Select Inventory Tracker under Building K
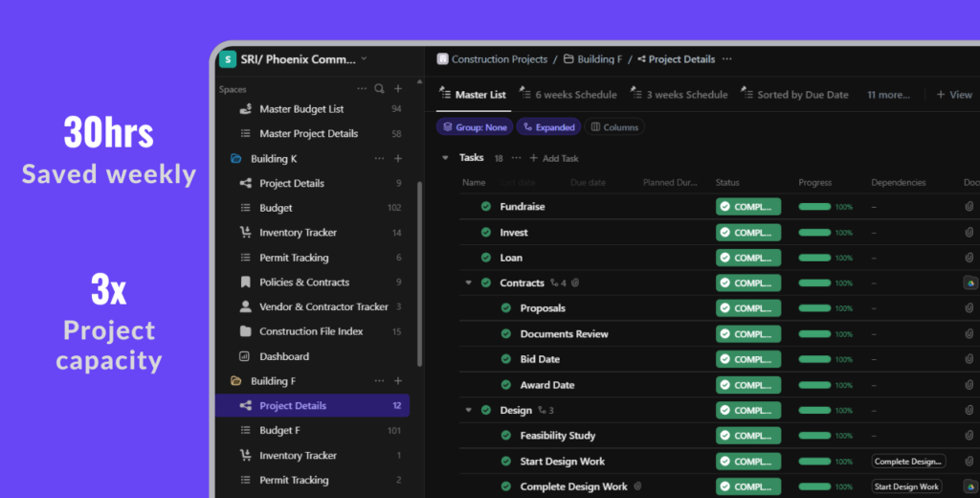This screenshot has height=498, width=980. (x=298, y=233)
